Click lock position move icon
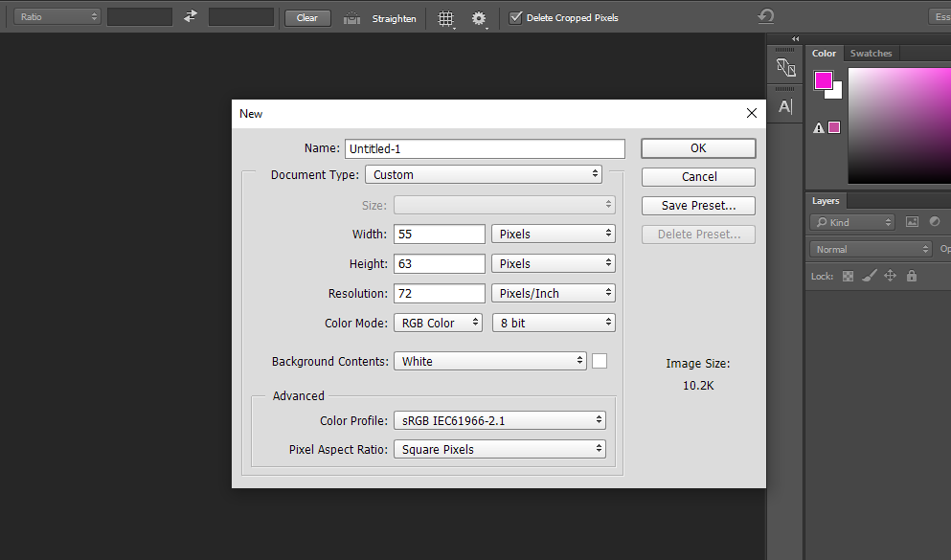The width and height of the screenshot is (951, 560). (890, 276)
